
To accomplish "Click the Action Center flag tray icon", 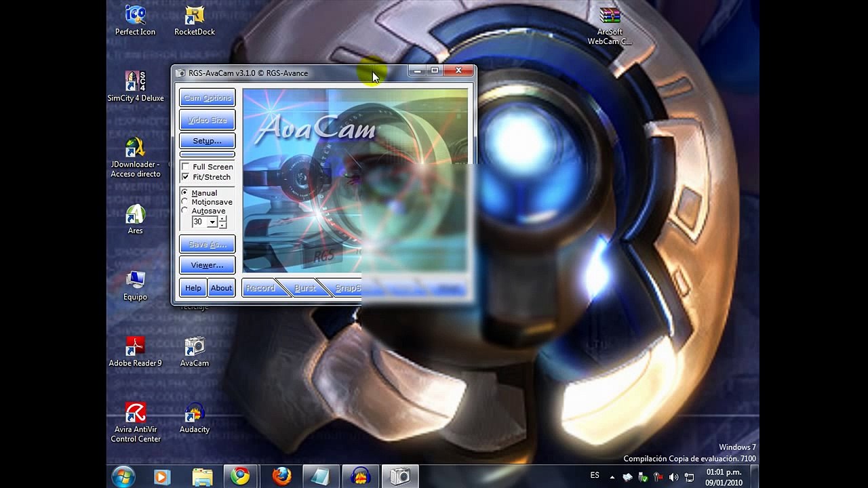I will coord(658,477).
